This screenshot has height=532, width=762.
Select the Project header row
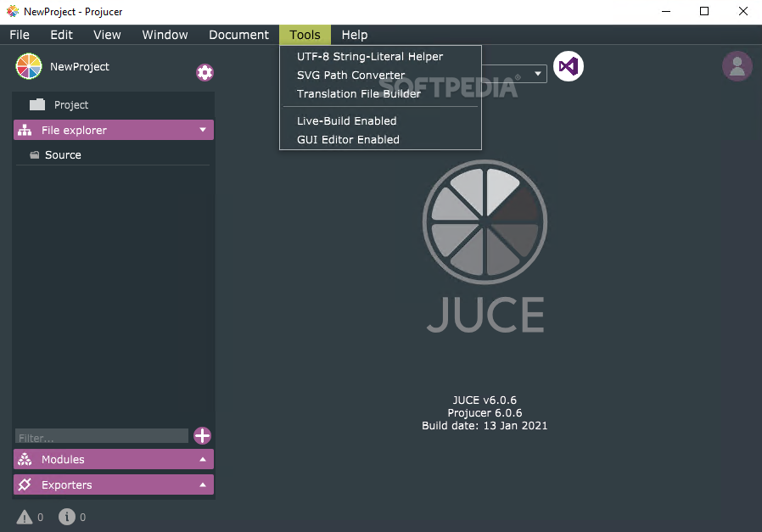coord(114,105)
